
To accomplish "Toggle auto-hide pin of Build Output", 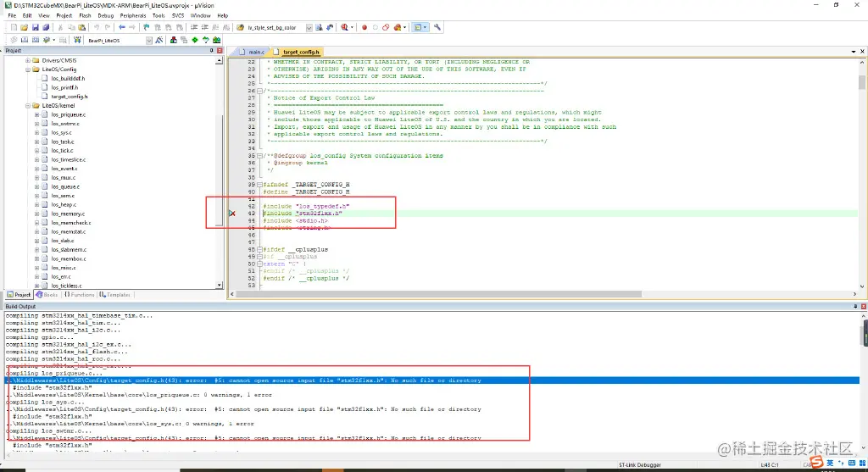I will pos(855,306).
